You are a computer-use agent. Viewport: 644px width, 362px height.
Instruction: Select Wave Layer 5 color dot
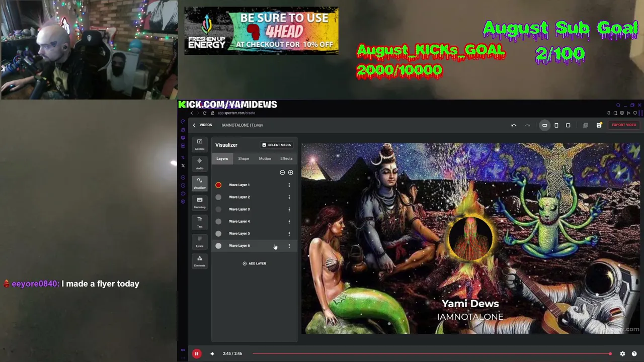[x=218, y=233]
